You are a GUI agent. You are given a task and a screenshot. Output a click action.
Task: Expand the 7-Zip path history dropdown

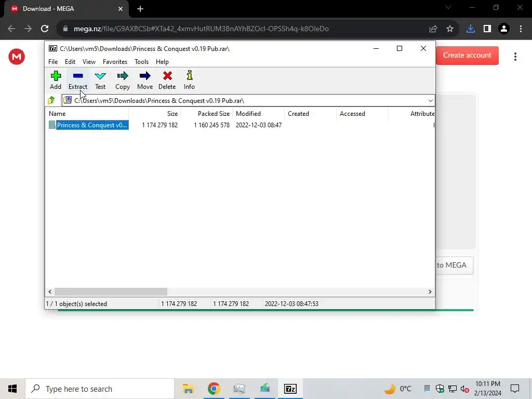click(x=430, y=101)
